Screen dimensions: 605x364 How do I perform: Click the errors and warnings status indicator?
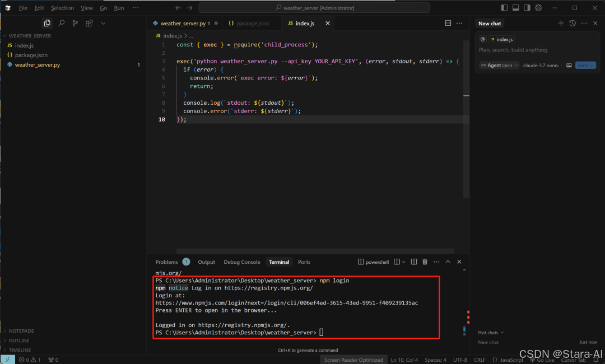click(x=30, y=360)
